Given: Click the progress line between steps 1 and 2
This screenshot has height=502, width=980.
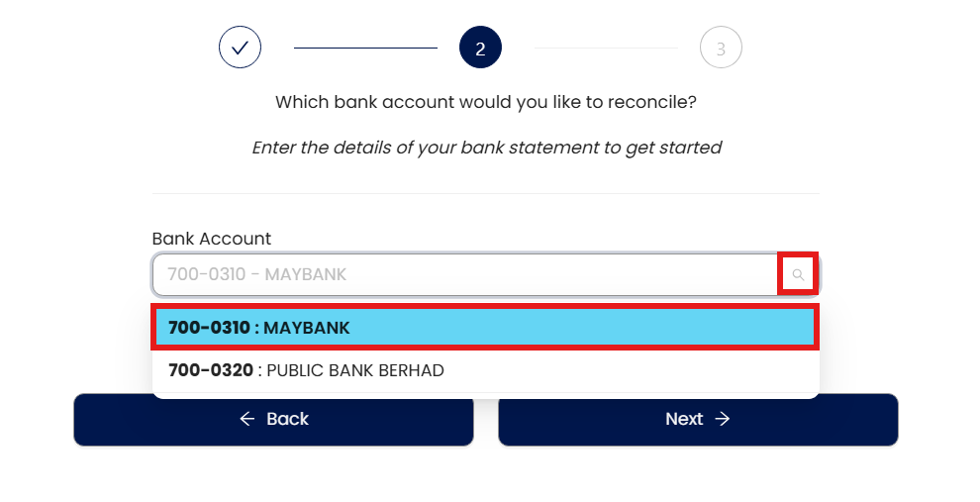Looking at the screenshot, I should (x=365, y=48).
